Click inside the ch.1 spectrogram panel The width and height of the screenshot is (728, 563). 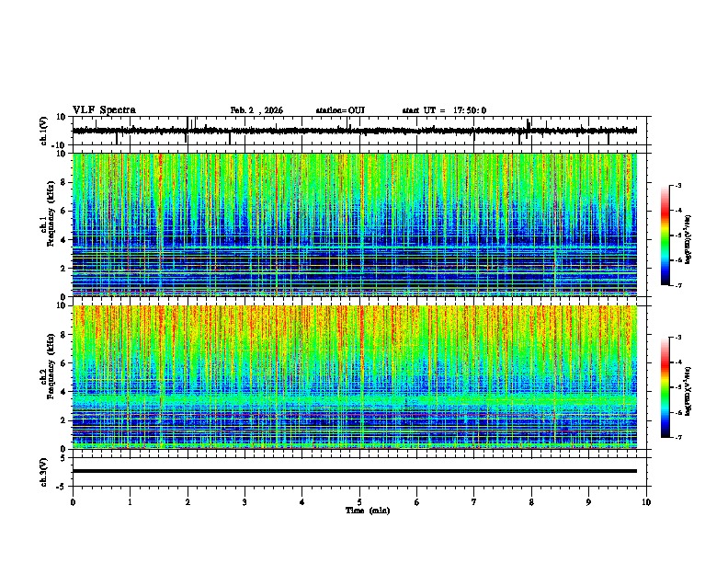[x=355, y=224]
